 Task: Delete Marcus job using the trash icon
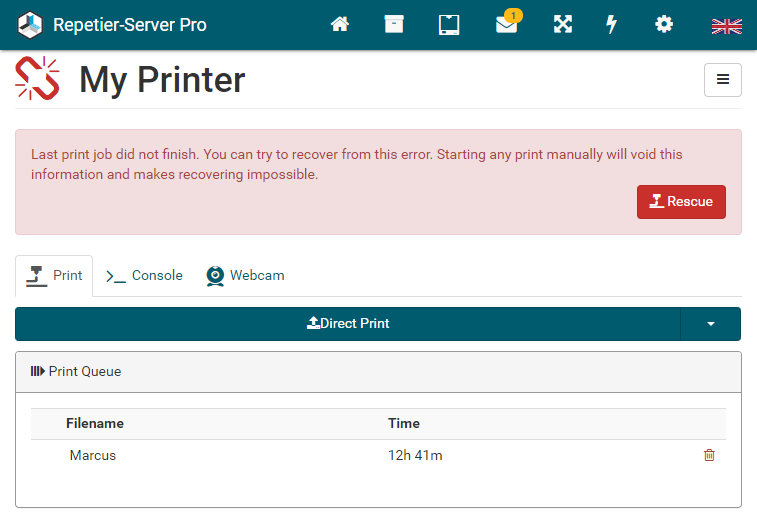709,455
